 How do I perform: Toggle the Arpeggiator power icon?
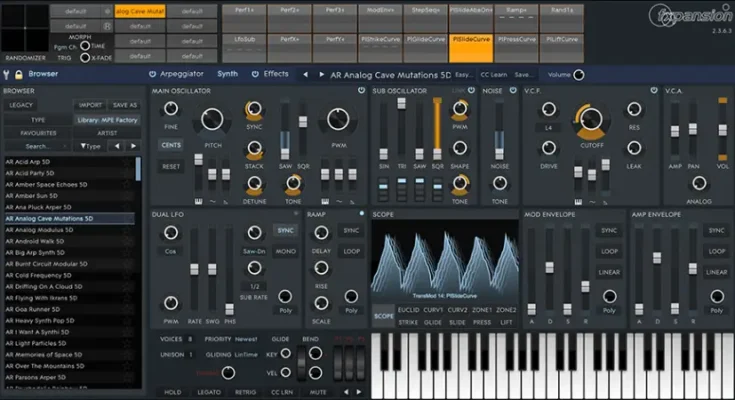[x=152, y=74]
